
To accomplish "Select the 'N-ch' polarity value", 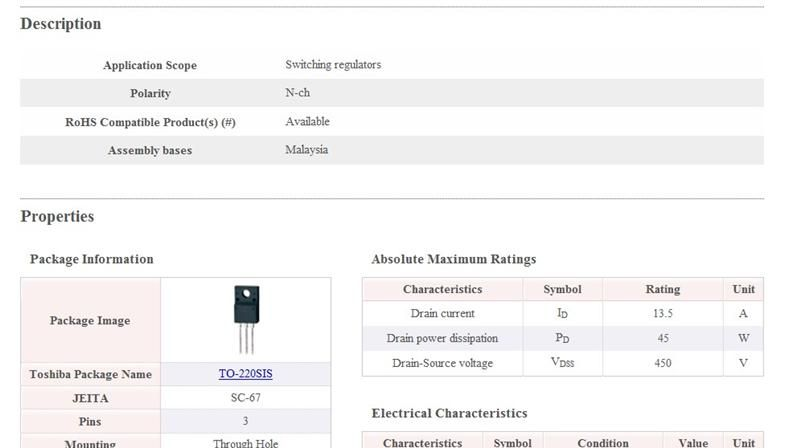I will (297, 93).
